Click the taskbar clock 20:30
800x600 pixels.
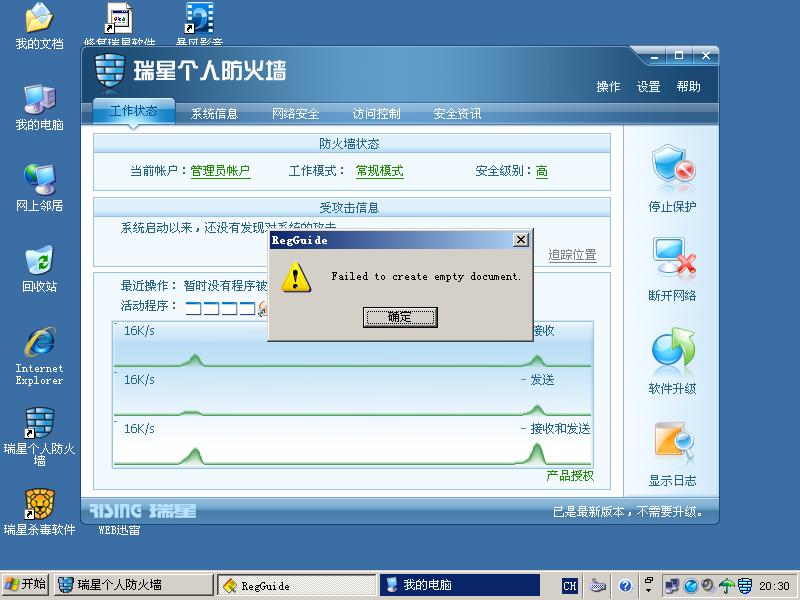(774, 586)
